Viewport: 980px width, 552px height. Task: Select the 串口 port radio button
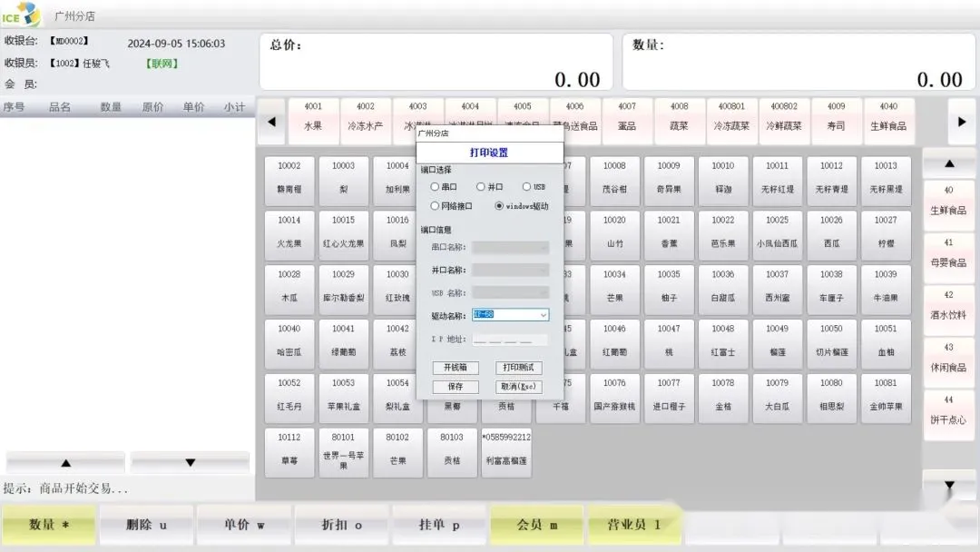coord(435,187)
